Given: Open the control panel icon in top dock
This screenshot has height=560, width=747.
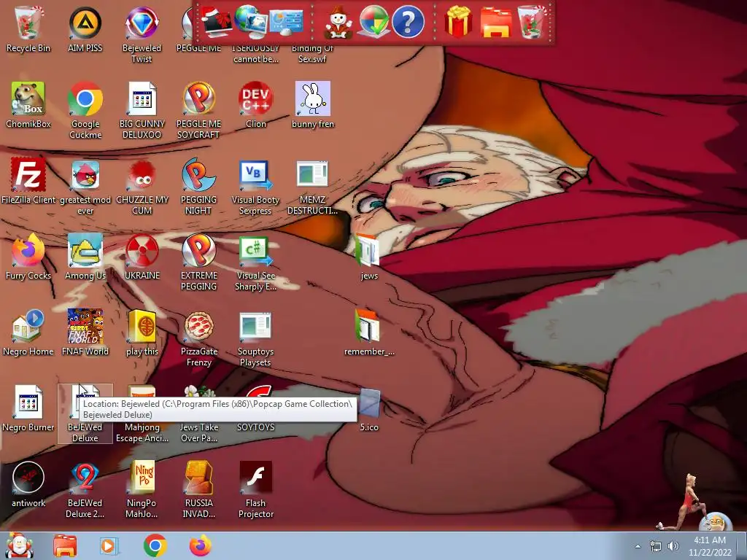Looking at the screenshot, I should (x=286, y=22).
